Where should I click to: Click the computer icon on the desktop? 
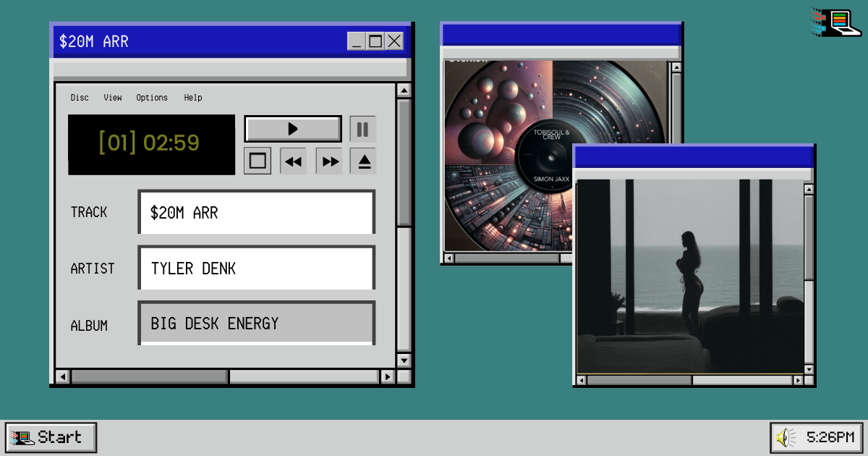(836, 22)
